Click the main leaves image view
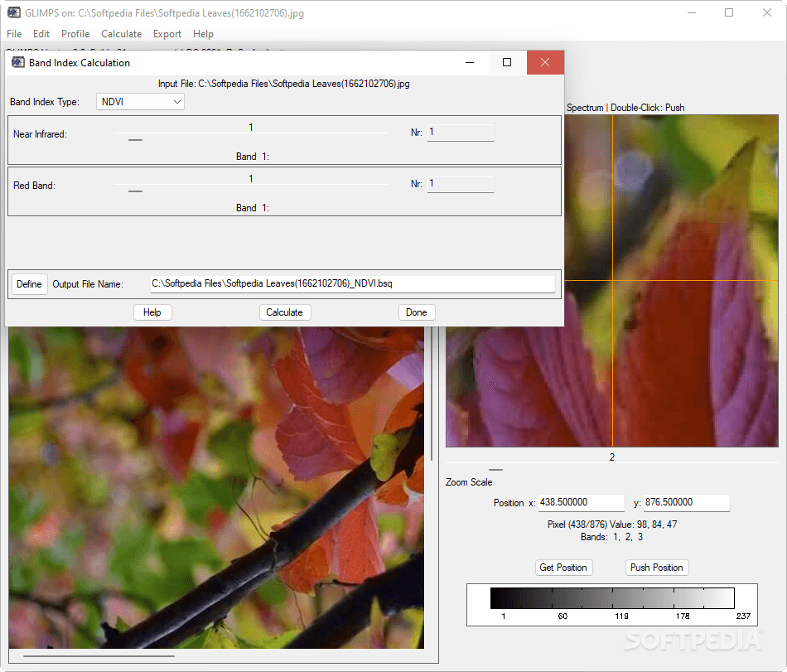 (x=216, y=487)
